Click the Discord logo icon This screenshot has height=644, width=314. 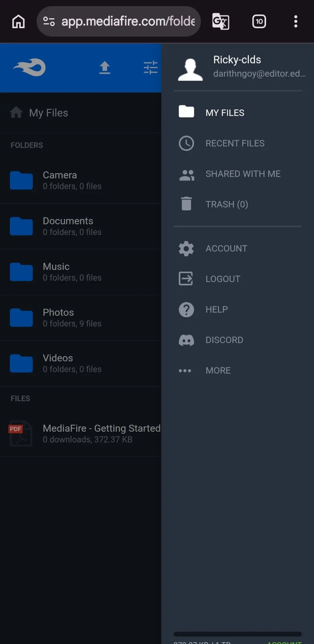(x=187, y=340)
